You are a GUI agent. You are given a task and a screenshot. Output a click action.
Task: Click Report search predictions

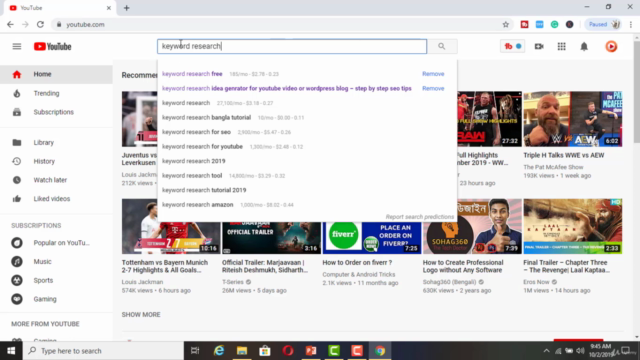(420, 217)
